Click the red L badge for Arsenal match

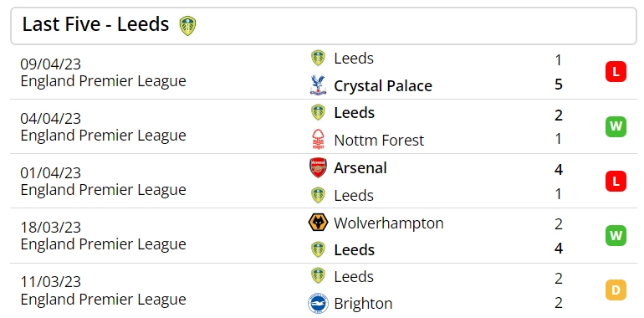coord(616,182)
